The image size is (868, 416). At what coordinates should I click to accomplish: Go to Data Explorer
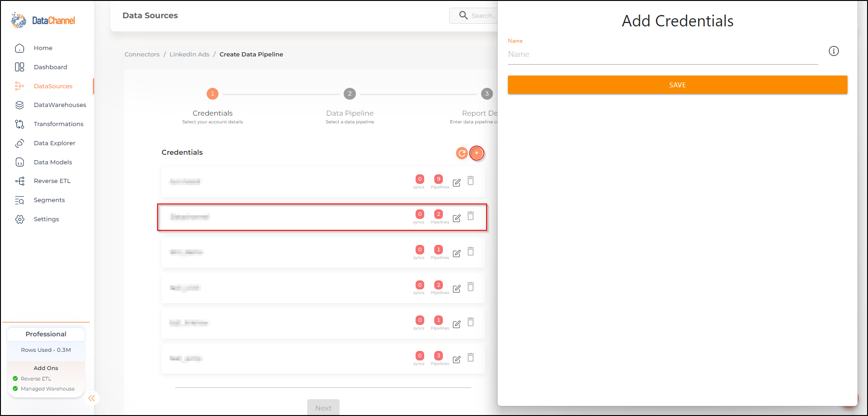(55, 143)
